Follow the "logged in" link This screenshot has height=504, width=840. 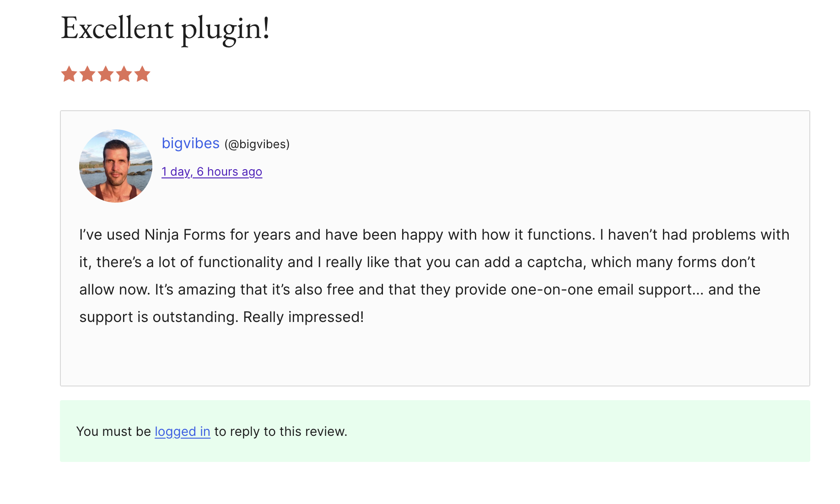coord(183,431)
